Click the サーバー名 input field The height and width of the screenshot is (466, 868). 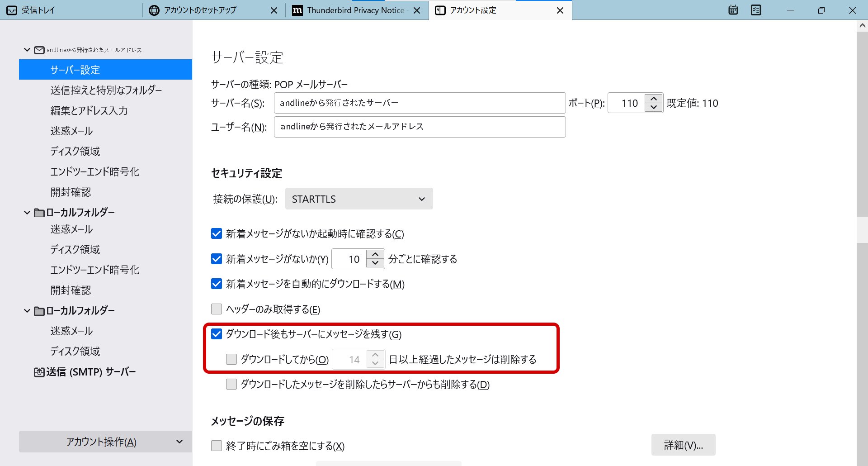[x=419, y=103]
